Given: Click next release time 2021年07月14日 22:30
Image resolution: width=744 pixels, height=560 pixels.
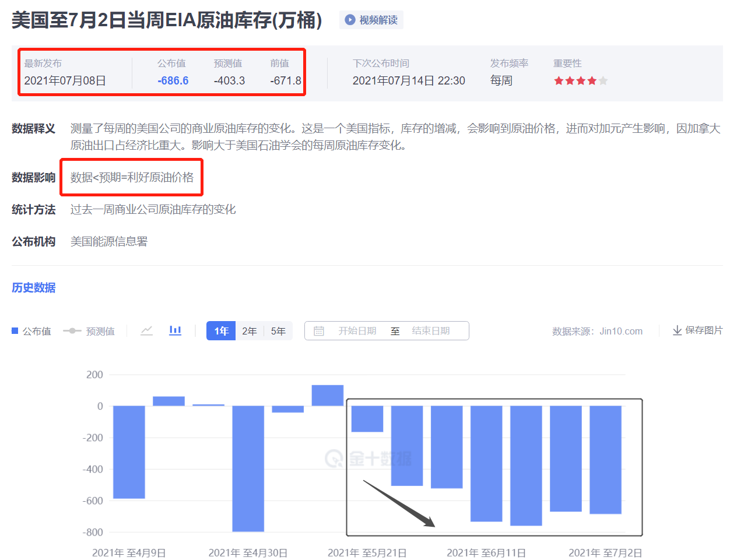Looking at the screenshot, I should pos(409,81).
